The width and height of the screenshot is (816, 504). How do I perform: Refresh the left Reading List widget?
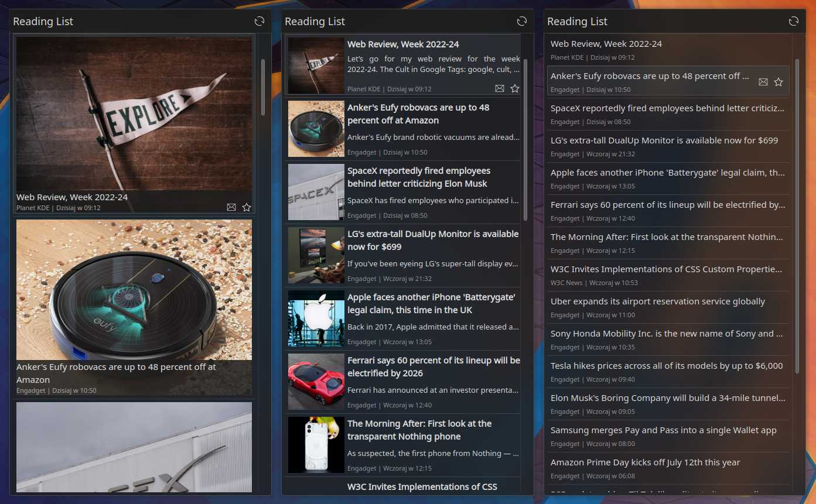tap(260, 21)
